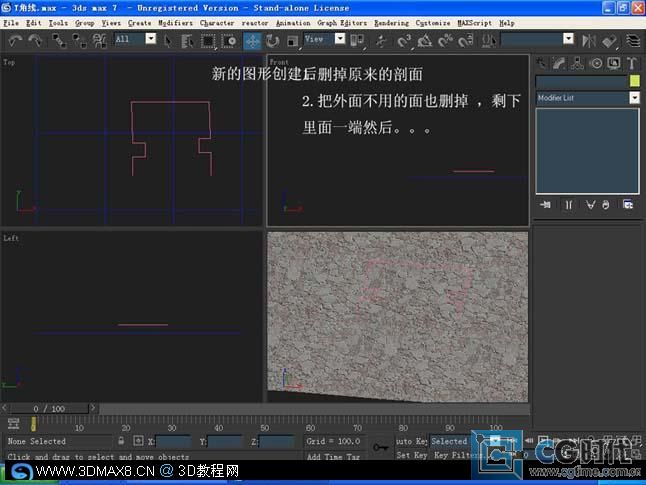Open the Layer Manager icon
Viewport: 646px width, 485px height.
click(632, 41)
